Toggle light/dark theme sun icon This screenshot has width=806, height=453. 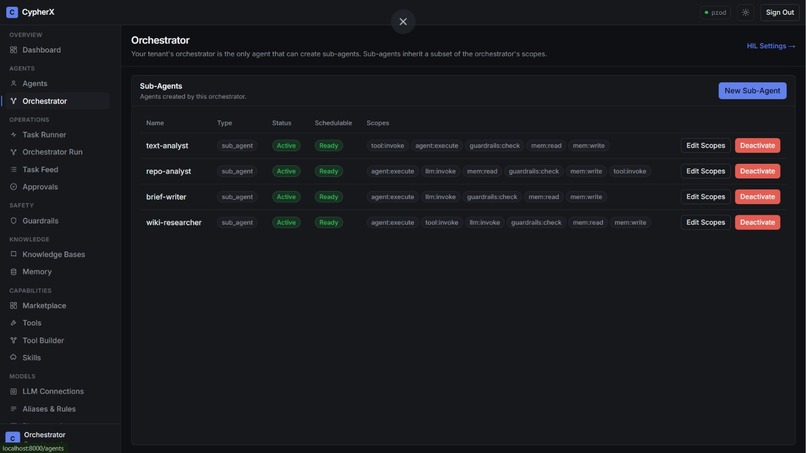745,12
